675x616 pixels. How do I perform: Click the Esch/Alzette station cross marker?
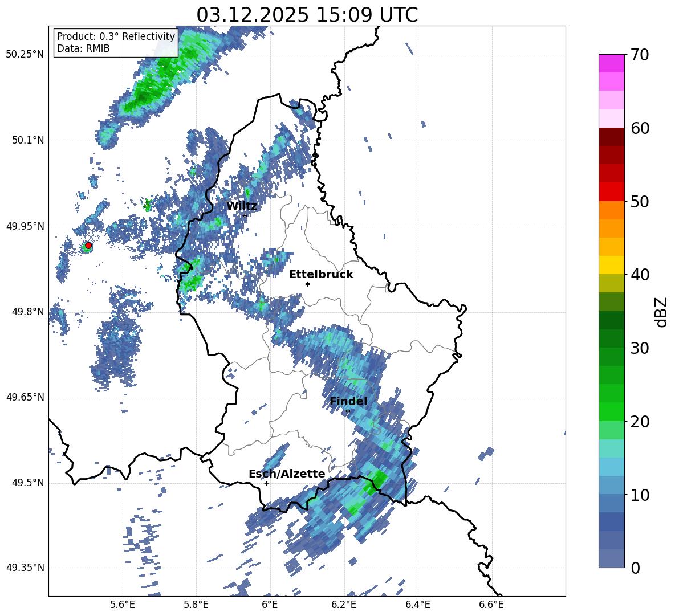(x=266, y=483)
